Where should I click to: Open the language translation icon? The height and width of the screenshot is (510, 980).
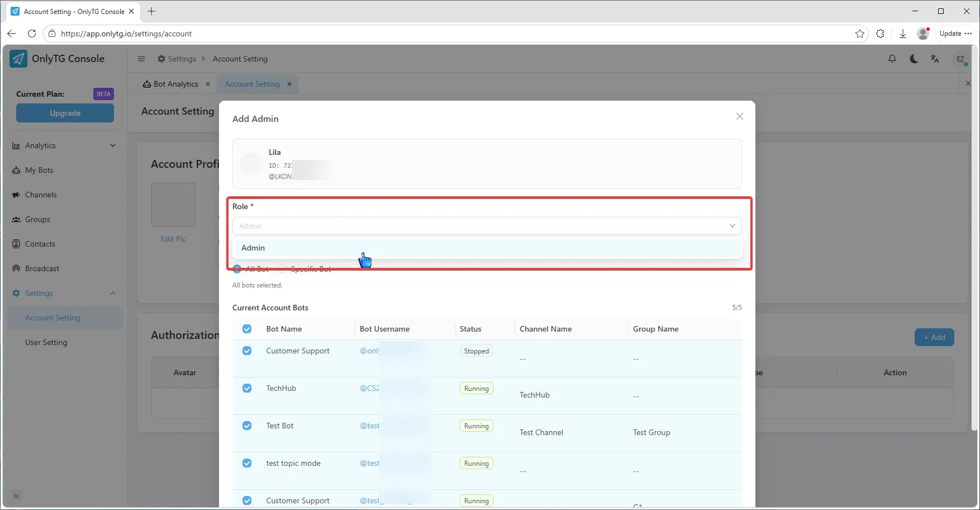click(935, 59)
